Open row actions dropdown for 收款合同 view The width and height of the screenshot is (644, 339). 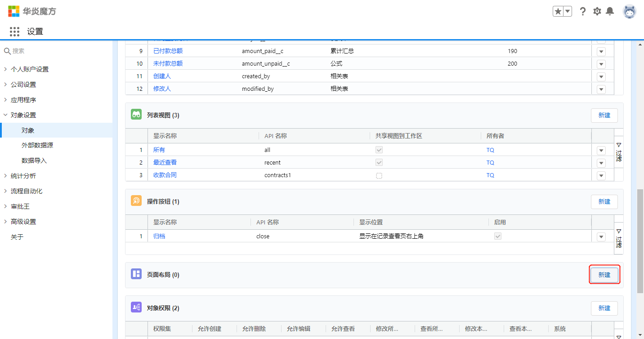point(601,175)
